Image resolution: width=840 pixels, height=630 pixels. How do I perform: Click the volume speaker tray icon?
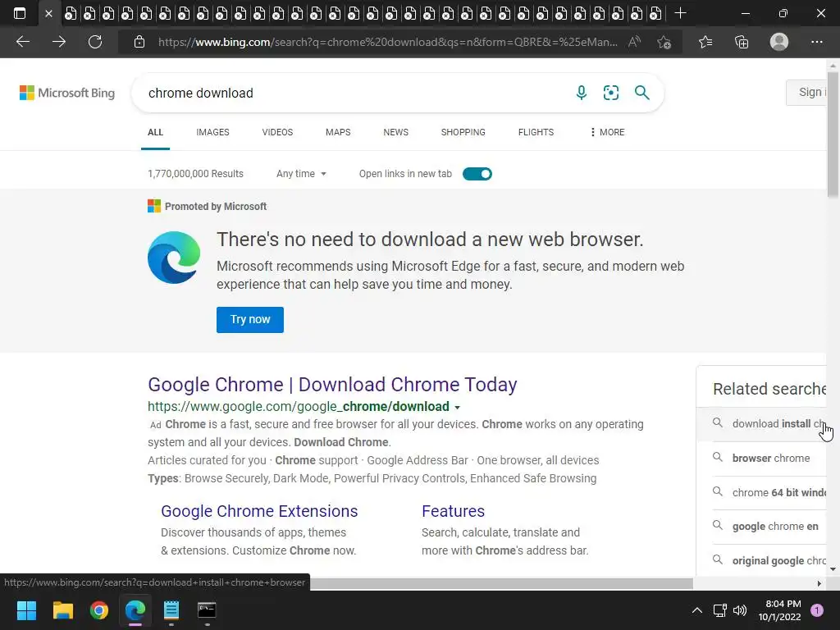coord(740,610)
